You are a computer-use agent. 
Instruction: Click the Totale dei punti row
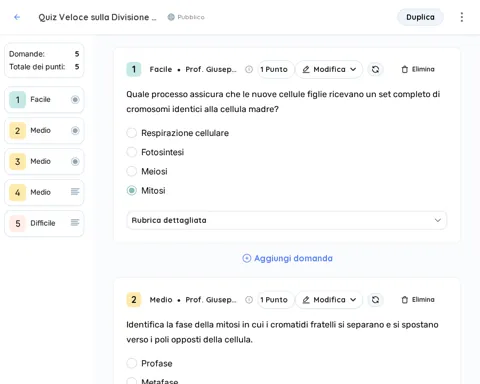pos(44,67)
